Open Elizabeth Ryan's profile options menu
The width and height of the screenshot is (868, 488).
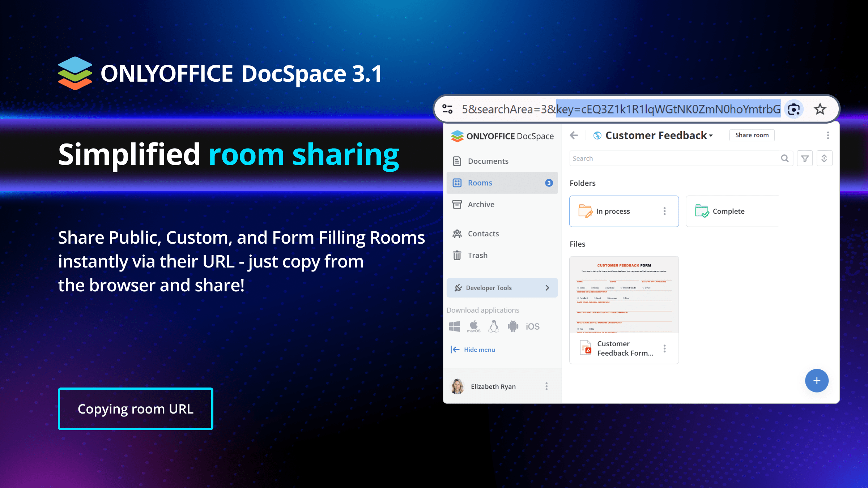tap(546, 386)
